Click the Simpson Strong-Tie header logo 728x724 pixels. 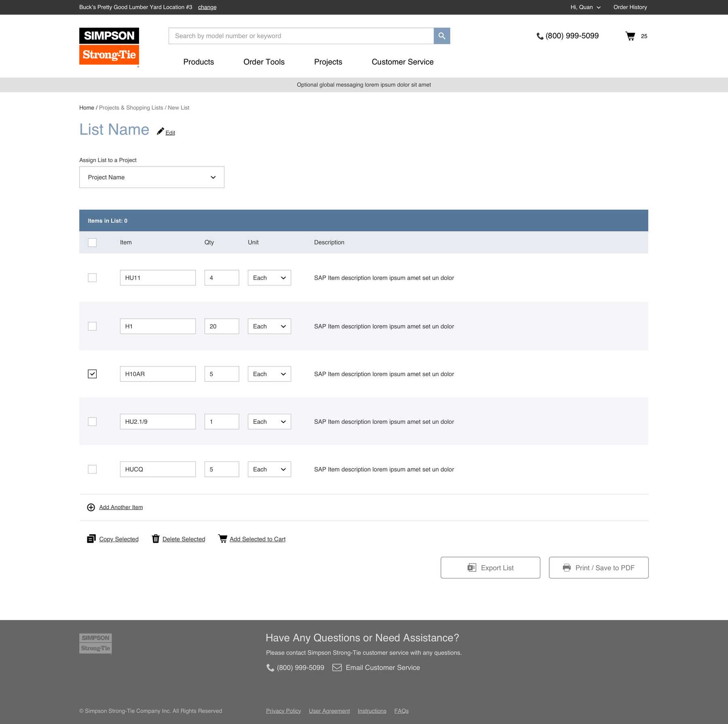[109, 47]
